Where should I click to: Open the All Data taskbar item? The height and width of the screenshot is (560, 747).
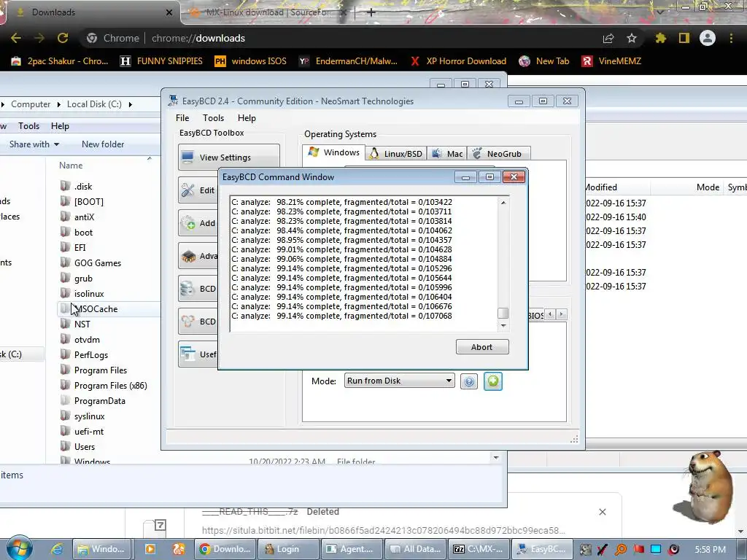click(x=415, y=549)
